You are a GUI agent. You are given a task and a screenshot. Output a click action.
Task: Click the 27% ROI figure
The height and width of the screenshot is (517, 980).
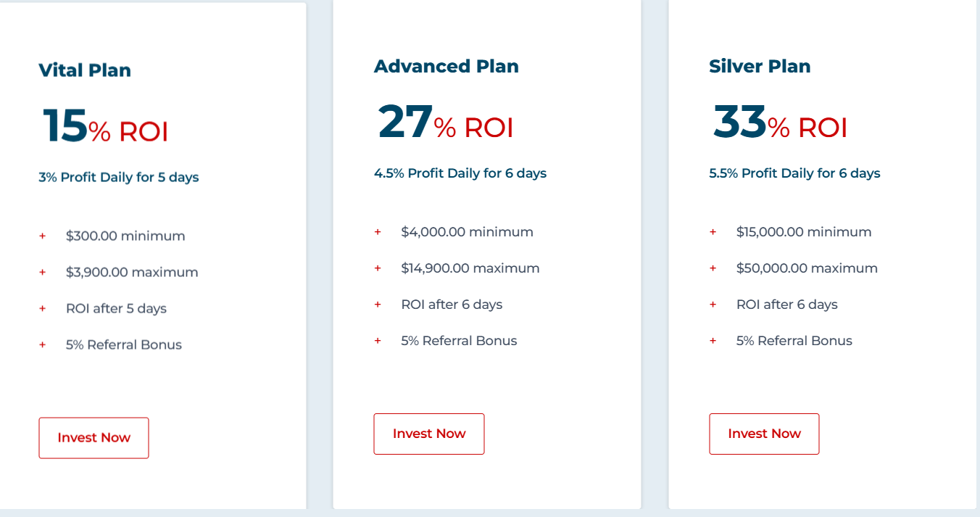pyautogui.click(x=446, y=123)
